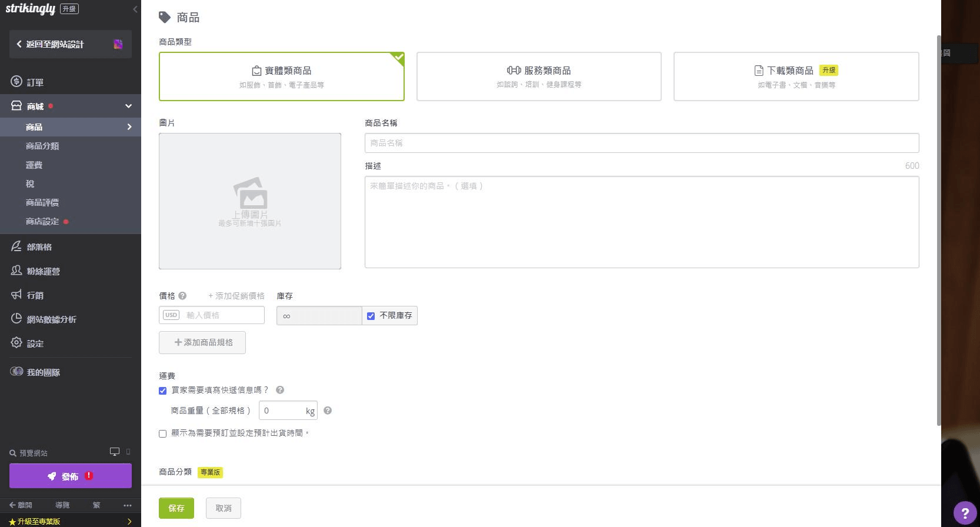The height and width of the screenshot is (527, 980).
Task: Click the purple 發佈 button
Action: 71,476
